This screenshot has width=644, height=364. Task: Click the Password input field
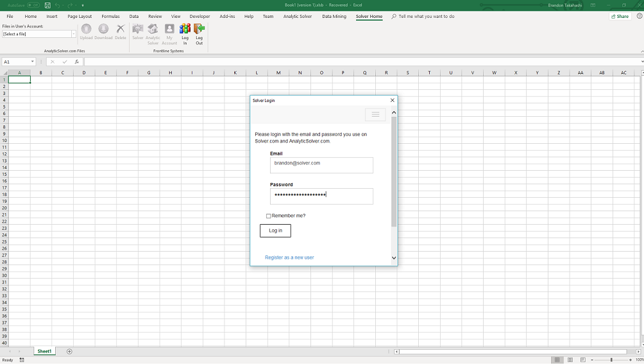(x=321, y=196)
